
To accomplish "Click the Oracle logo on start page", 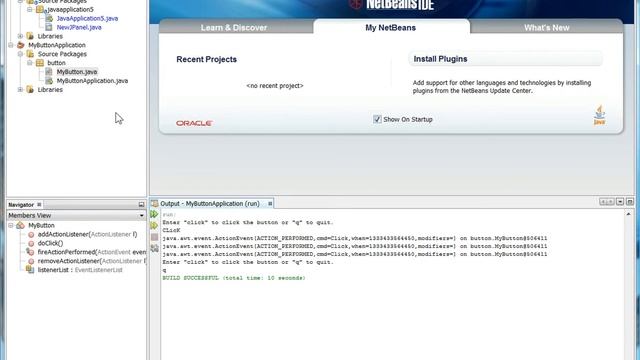I will pyautogui.click(x=194, y=123).
